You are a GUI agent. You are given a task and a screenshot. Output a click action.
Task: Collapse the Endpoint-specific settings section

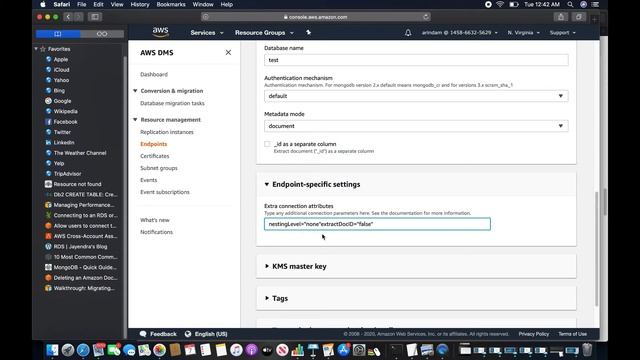(267, 184)
